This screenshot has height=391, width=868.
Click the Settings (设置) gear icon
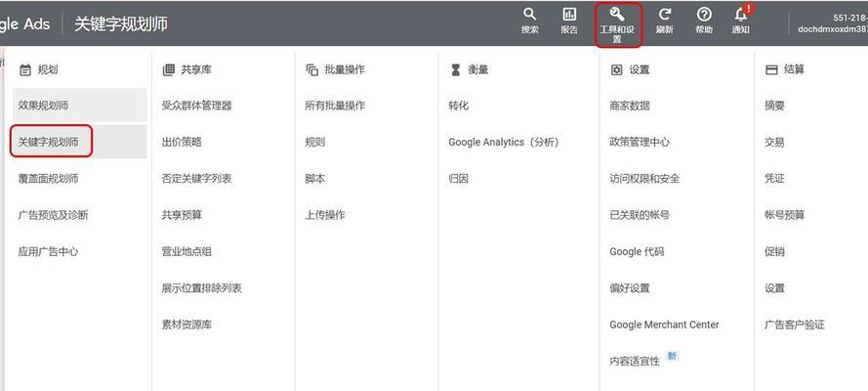click(617, 69)
